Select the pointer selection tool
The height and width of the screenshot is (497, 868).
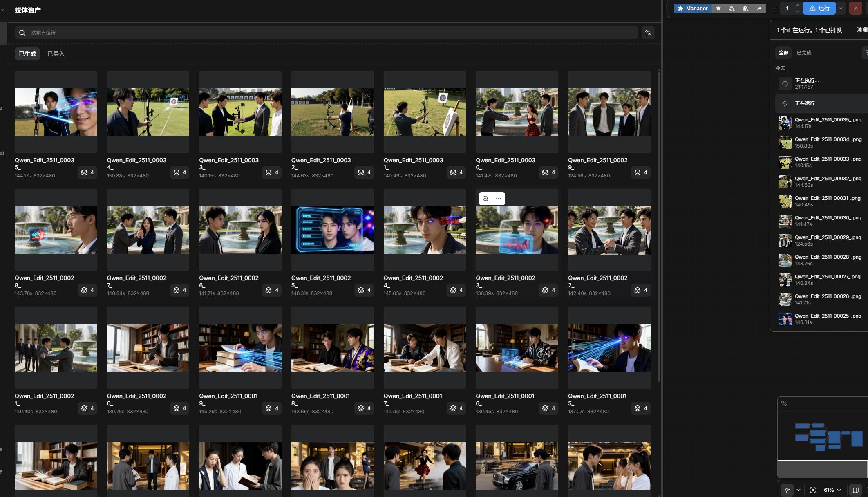click(787, 490)
